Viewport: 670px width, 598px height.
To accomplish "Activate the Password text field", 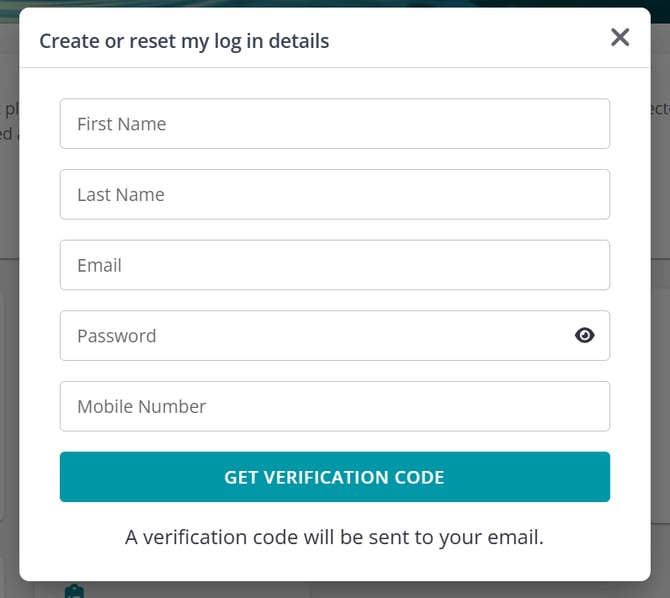I will [x=310, y=336].
